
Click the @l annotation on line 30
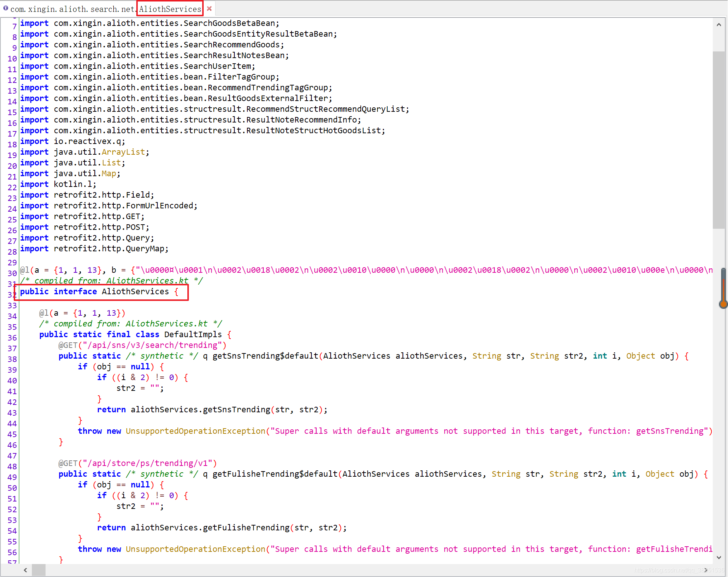point(24,270)
